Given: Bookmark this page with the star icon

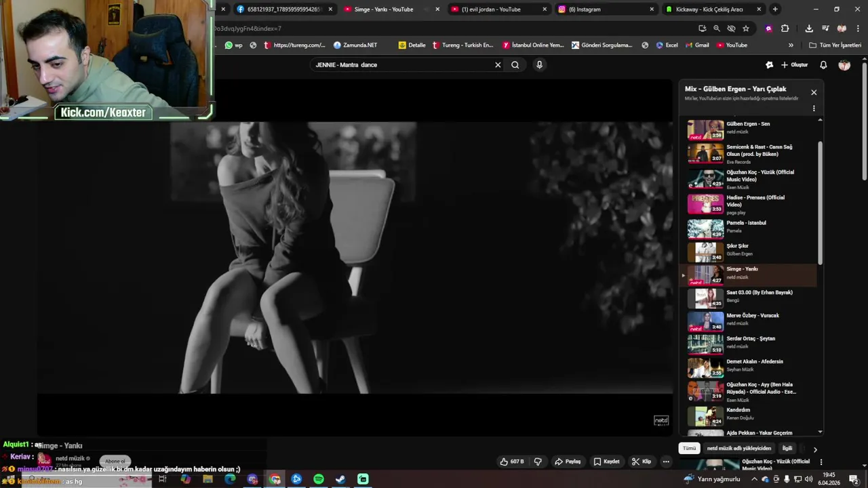Looking at the screenshot, I should pyautogui.click(x=746, y=28).
